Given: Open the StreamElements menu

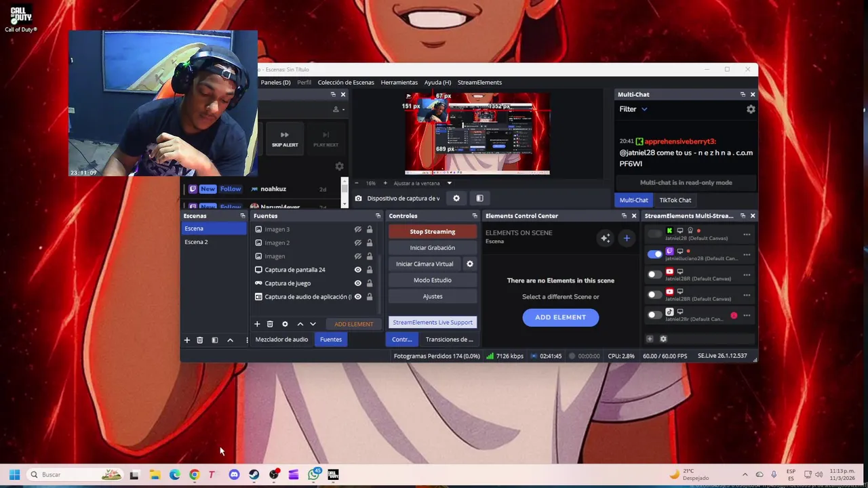Looking at the screenshot, I should 479,83.
